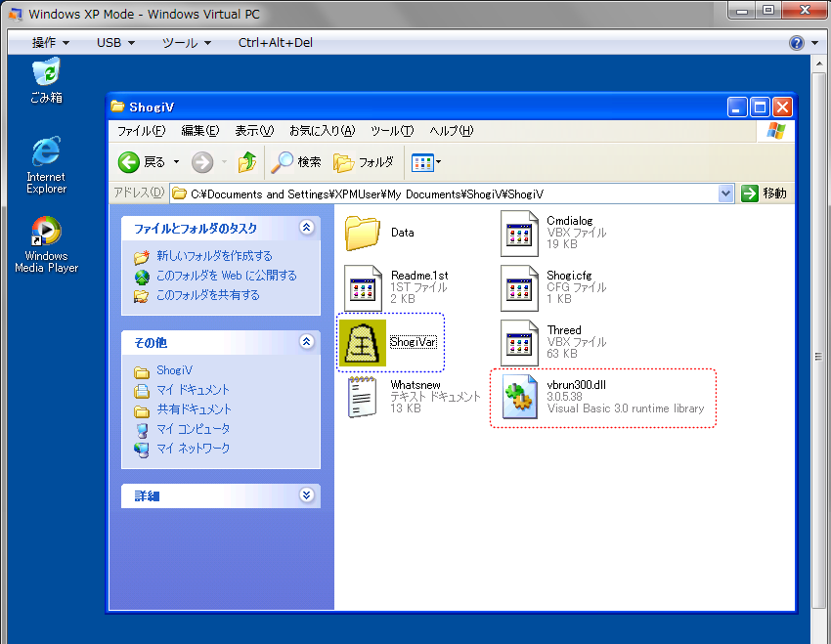Screen dimensions: 831x644
Task: Open the Virtual PC 操作 dropdown menu
Action: 50,43
